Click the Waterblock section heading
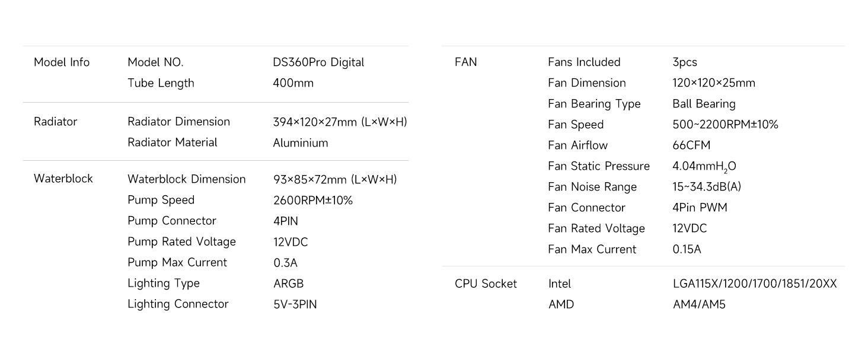 (x=63, y=179)
